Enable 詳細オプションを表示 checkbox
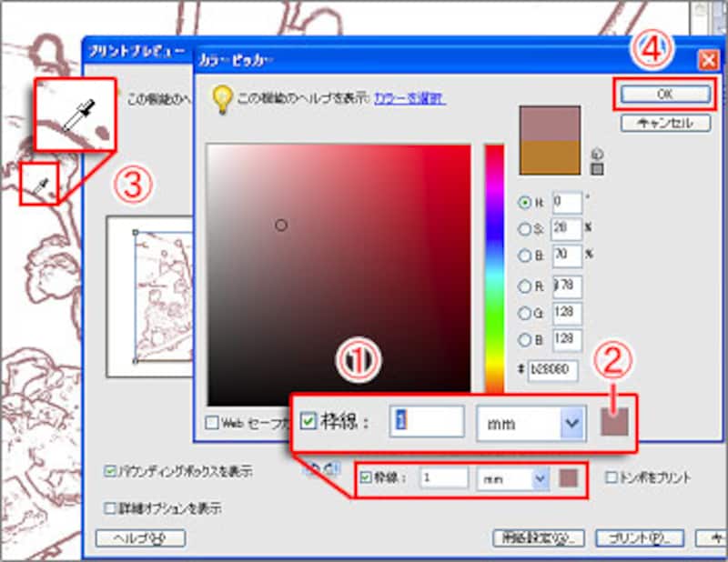Viewport: 728px width, 562px height. [109, 508]
